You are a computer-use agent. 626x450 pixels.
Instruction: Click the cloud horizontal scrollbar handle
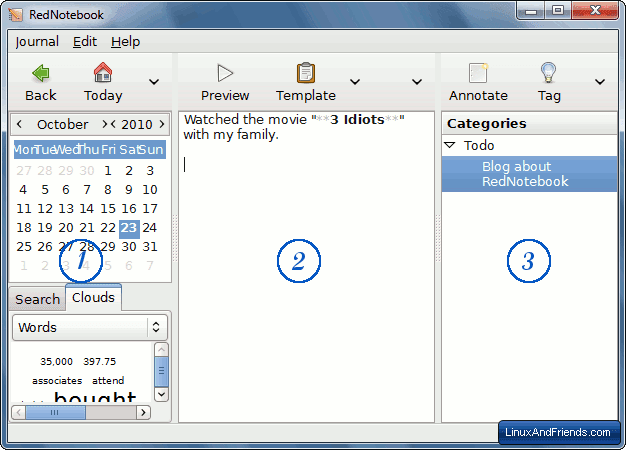55,412
